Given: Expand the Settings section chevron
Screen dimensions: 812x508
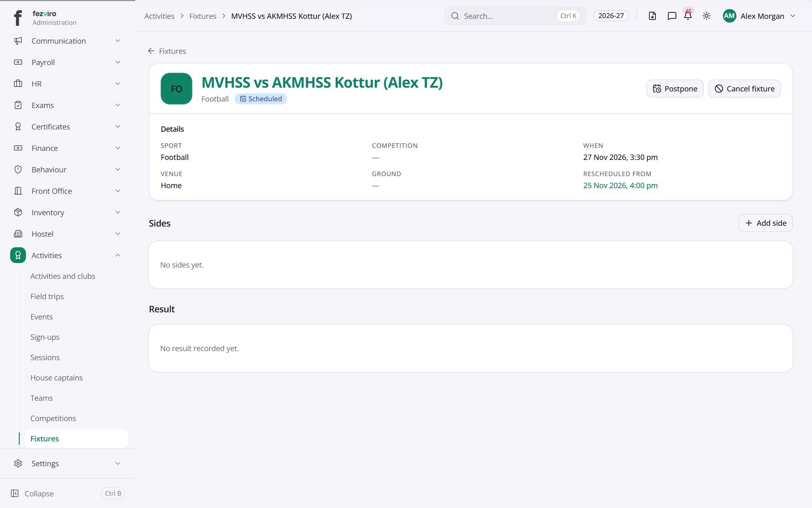Looking at the screenshot, I should 118,463.
